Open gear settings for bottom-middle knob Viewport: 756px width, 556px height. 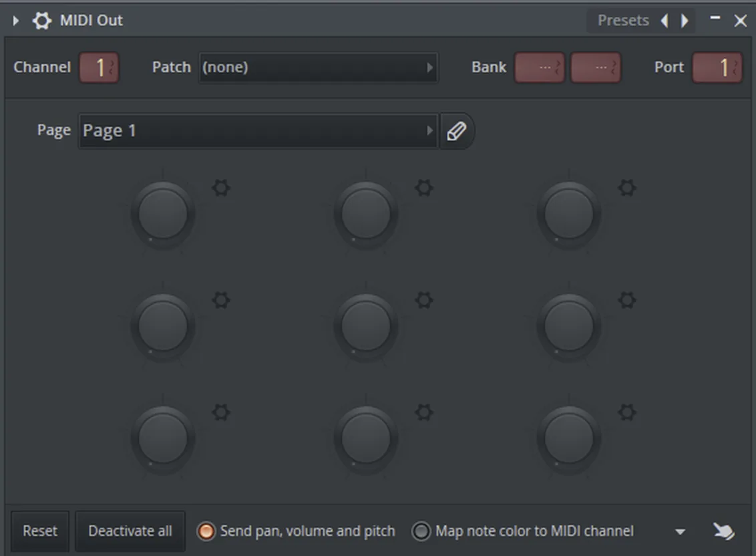point(424,413)
